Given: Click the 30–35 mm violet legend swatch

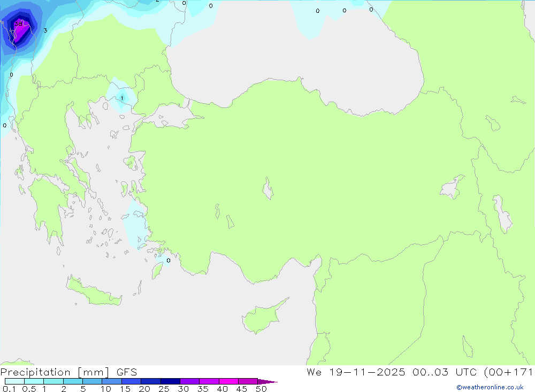Looking at the screenshot, I should click(x=190, y=381).
